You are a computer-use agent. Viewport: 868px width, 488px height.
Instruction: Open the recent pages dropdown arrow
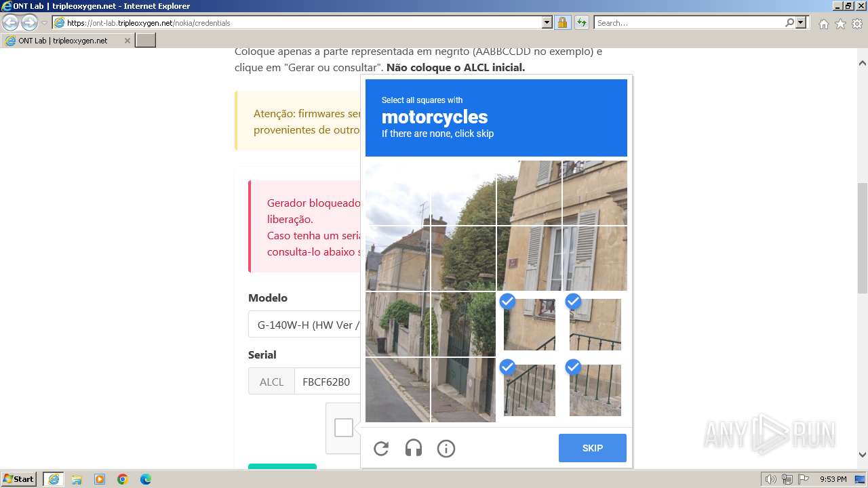click(45, 23)
